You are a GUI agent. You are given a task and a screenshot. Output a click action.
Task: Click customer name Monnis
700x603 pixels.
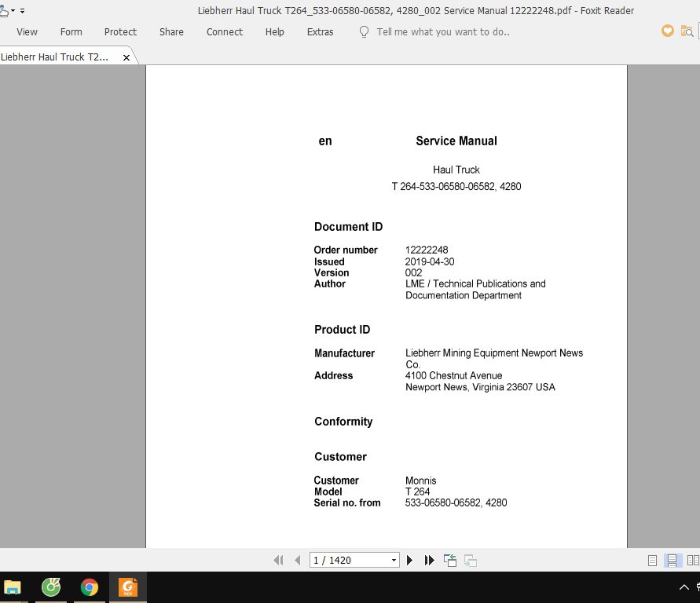(420, 481)
